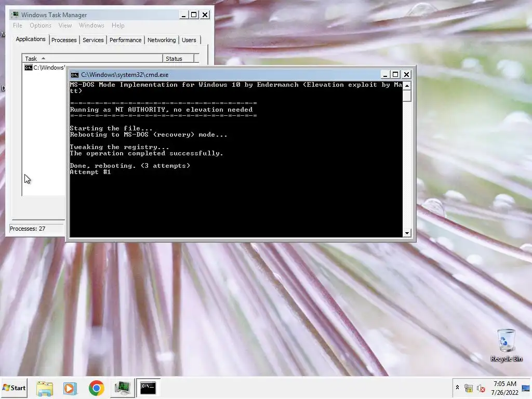Minimize the cmd.exe window
The height and width of the screenshot is (399, 532).
click(x=385, y=74)
